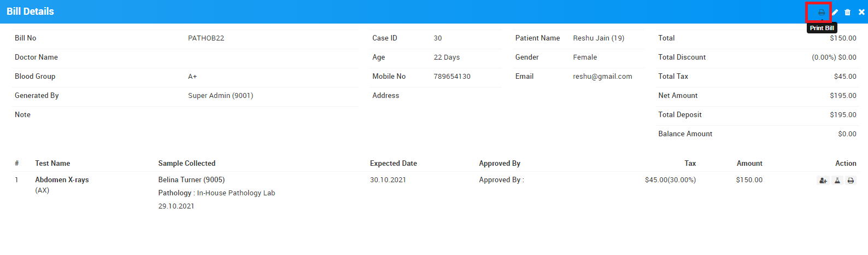Image resolution: width=868 pixels, height=255 pixels.
Task: Click the mobile number 789654130
Action: pyautogui.click(x=451, y=76)
